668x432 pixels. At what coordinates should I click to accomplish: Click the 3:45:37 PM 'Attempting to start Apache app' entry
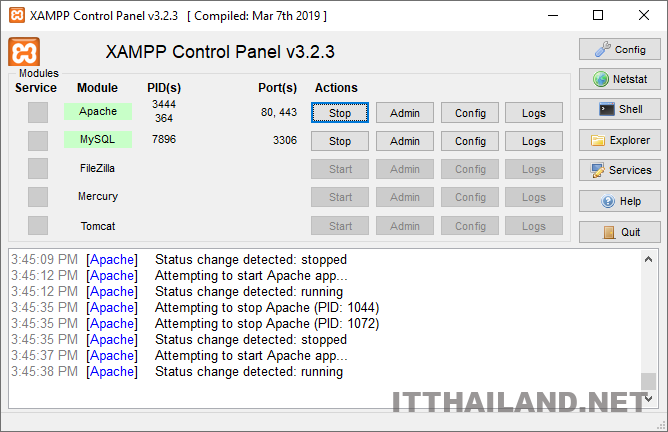(179, 356)
